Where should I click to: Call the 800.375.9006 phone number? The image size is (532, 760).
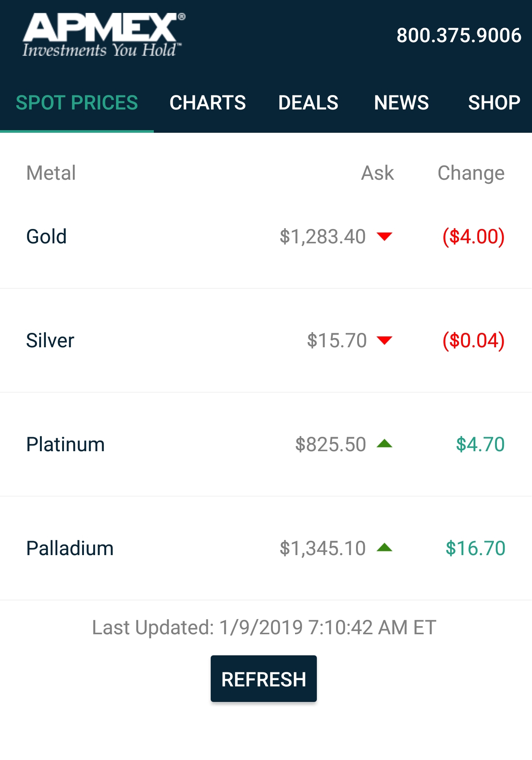[x=459, y=36]
